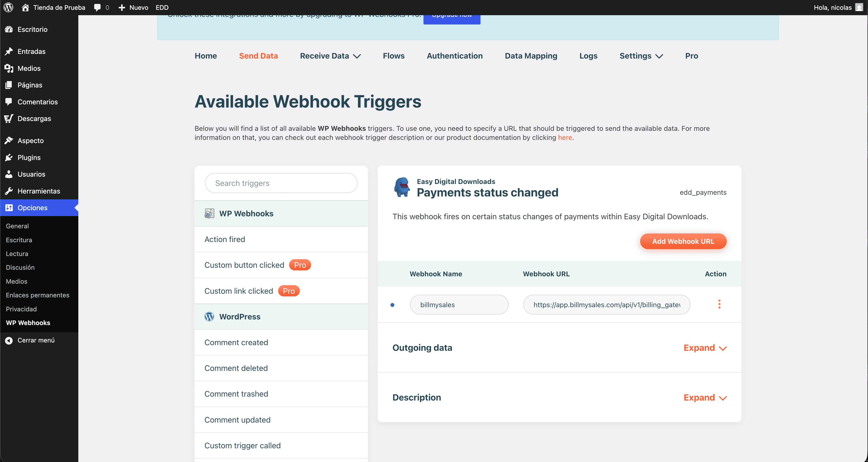868x462 pixels.
Task: Select the Descargas icon in the sidebar
Action: coord(9,118)
